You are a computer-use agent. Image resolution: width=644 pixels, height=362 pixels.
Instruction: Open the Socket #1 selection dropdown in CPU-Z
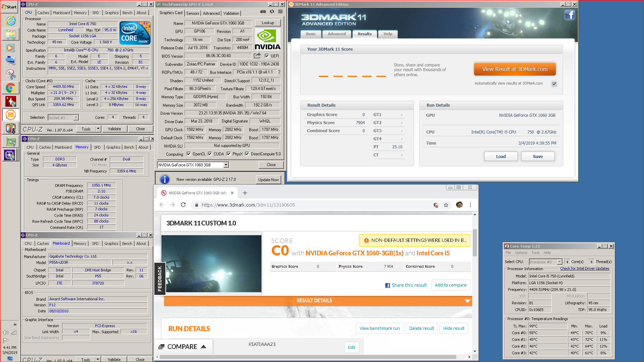(x=76, y=117)
